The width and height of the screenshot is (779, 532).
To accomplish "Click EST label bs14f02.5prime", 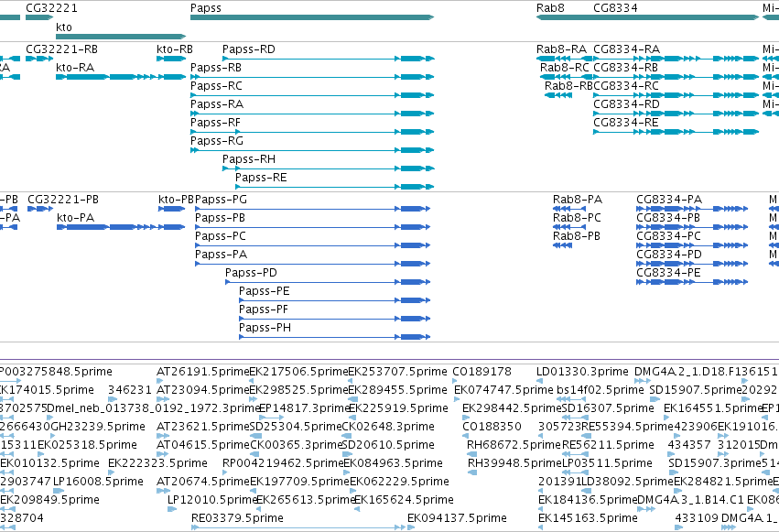I will (x=600, y=390).
